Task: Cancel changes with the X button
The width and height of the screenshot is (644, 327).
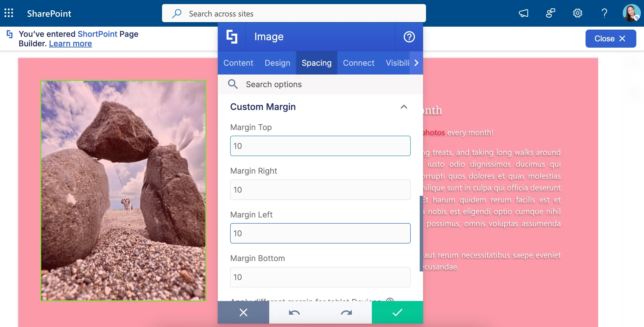Action: 243,312
